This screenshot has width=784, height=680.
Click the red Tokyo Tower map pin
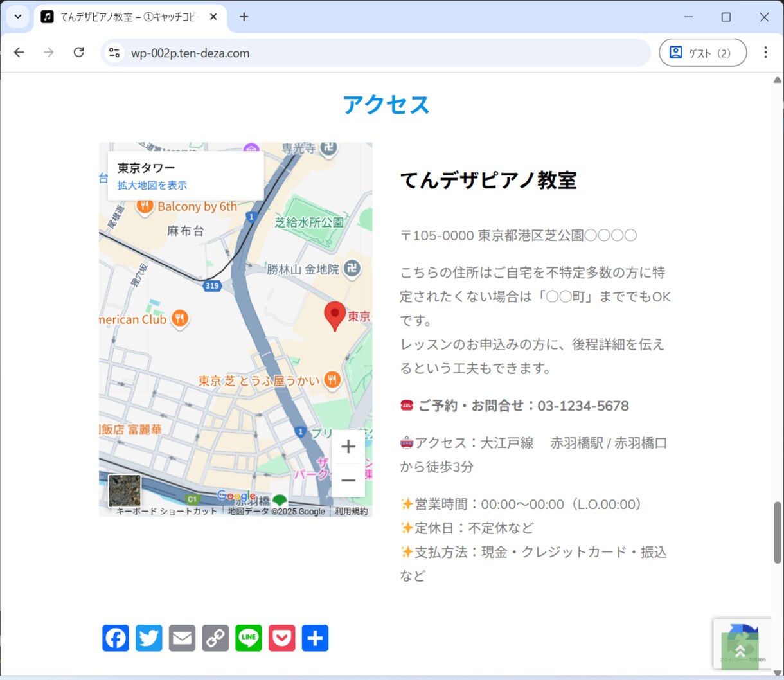[x=334, y=316]
